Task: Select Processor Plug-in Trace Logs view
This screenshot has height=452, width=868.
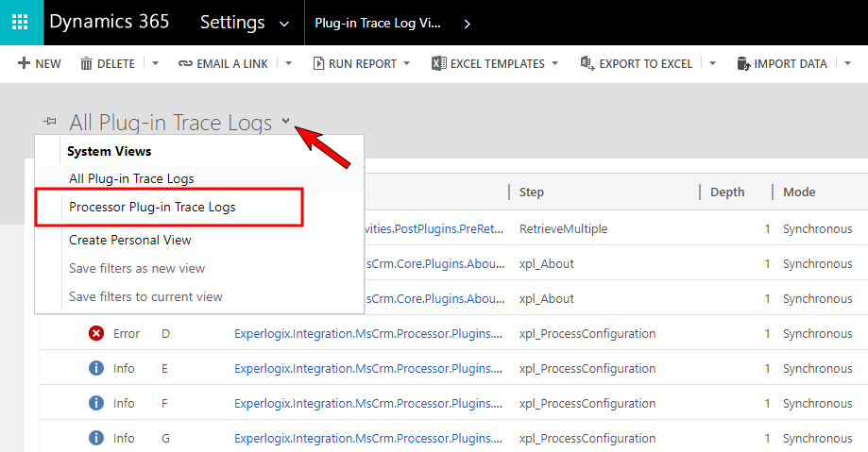Action: point(152,207)
